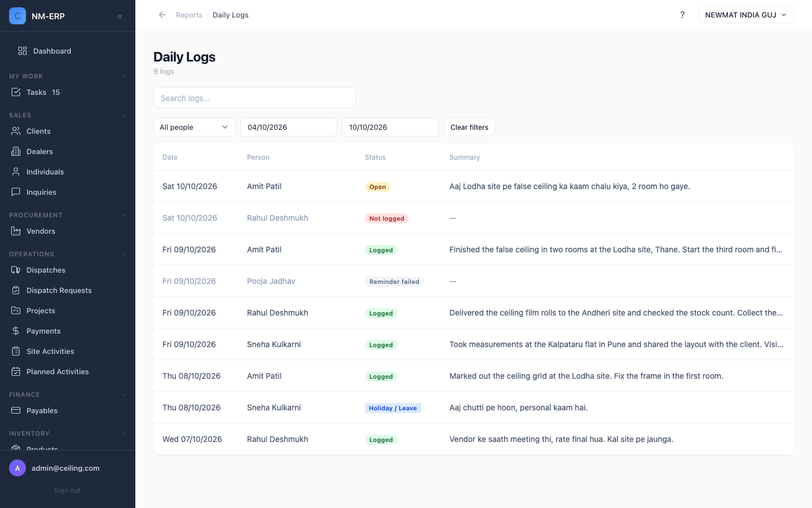Click the Clear filters button
The width and height of the screenshot is (812, 508).
point(469,127)
